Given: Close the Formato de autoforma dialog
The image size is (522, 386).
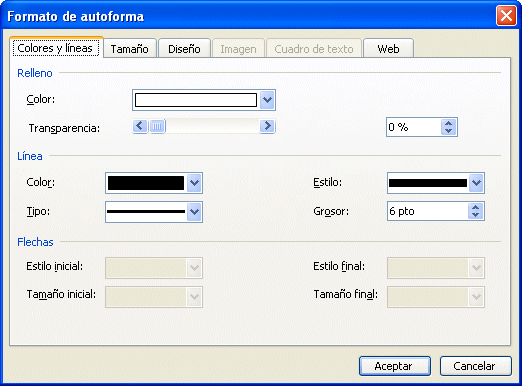Looking at the screenshot, I should [506, 16].
